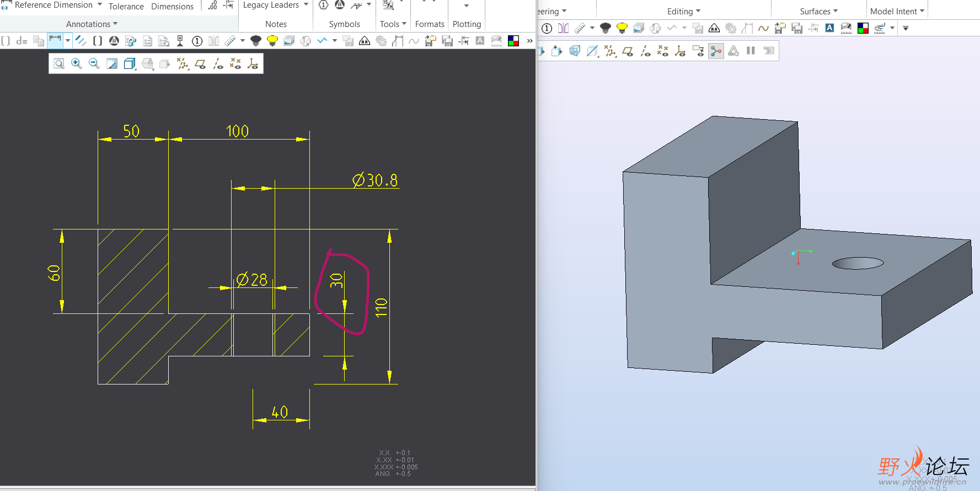Toggle spin center display in model toolbar
The width and height of the screenshot is (980, 491).
[x=716, y=51]
